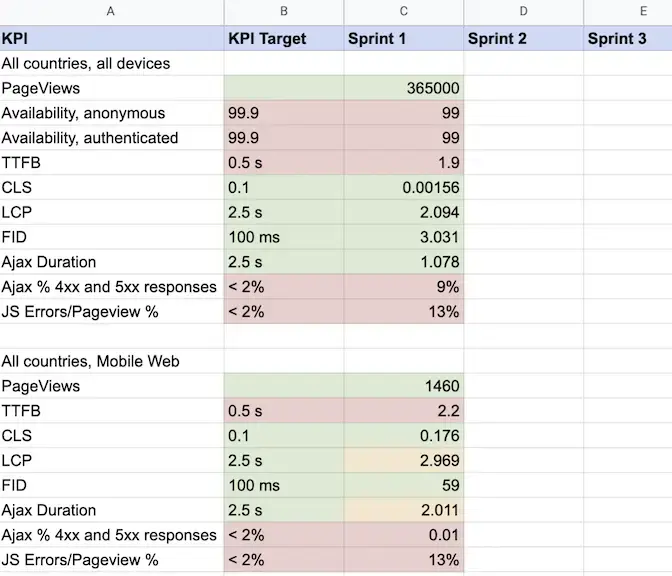672x576 pixels.
Task: Select the Mobile LCP value 2.969
Action: coord(404,461)
